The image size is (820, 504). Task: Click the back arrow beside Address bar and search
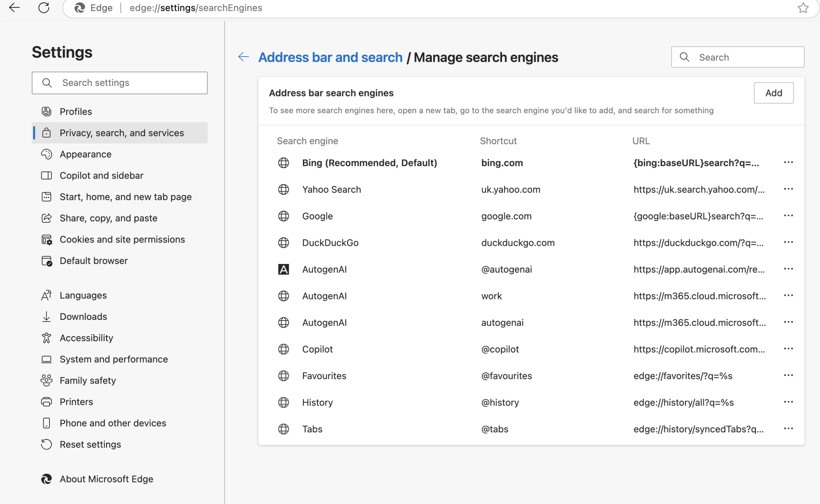[x=244, y=57]
